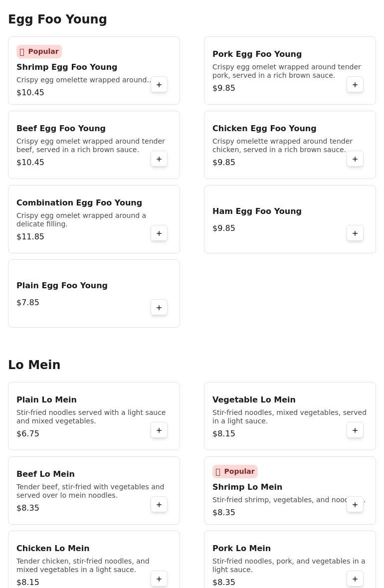Viewport: 384px width, 588px height.
Task: Select the Egg Foo Young section heading
Action: point(57,19)
